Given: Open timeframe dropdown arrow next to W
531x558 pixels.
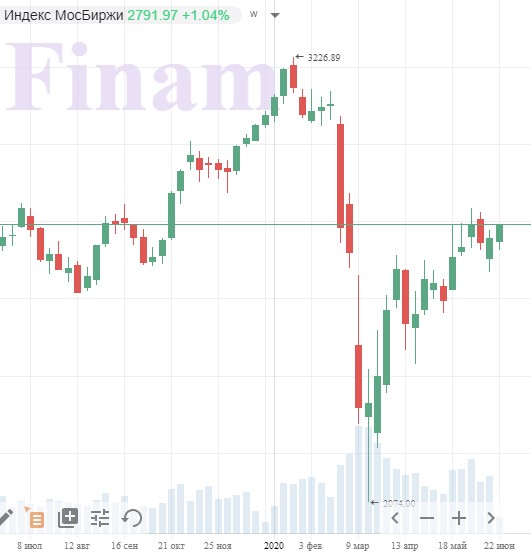Looking at the screenshot, I should tap(275, 15).
